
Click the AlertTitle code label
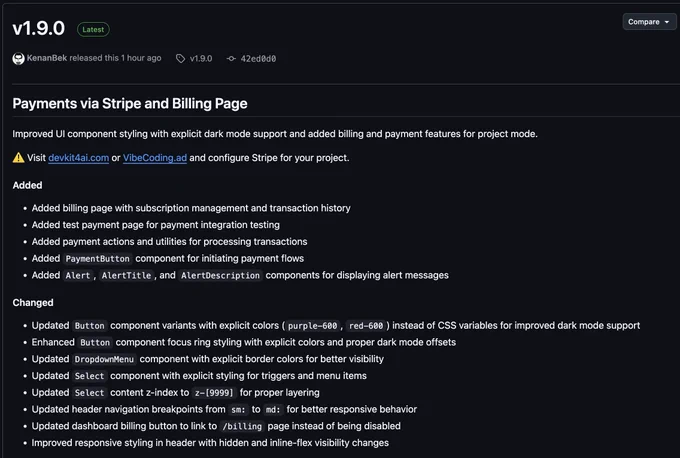point(126,275)
